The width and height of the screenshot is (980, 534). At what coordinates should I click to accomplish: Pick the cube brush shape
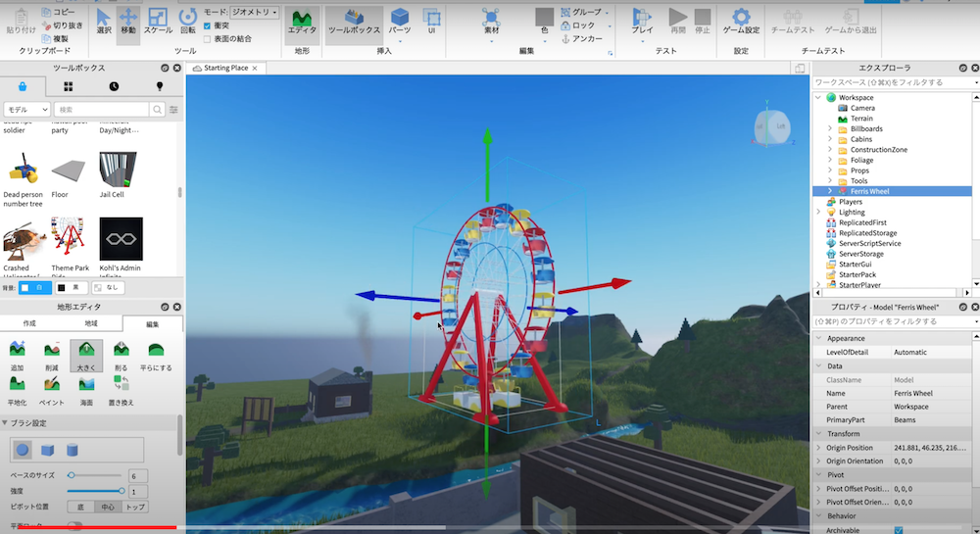point(47,450)
